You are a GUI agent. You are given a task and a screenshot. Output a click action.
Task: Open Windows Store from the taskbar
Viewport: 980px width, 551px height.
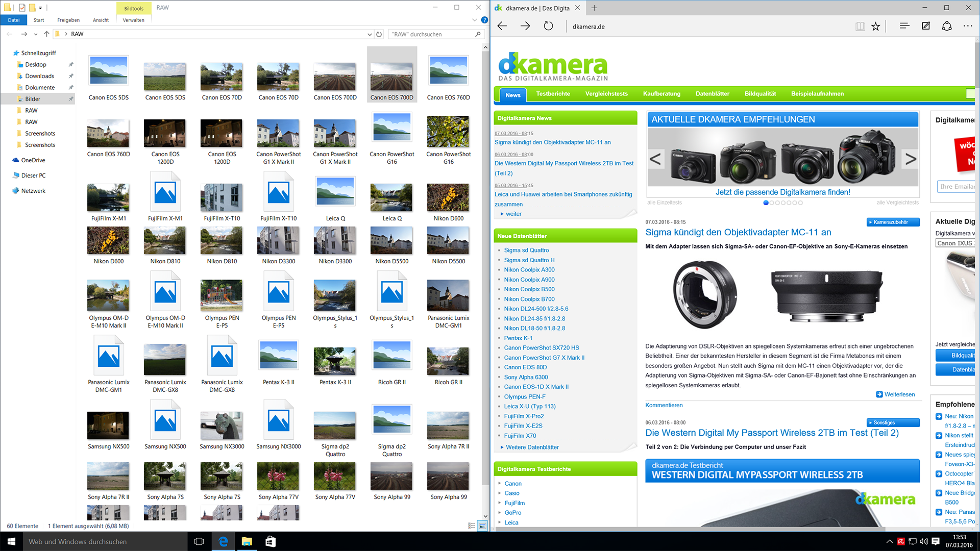point(271,541)
